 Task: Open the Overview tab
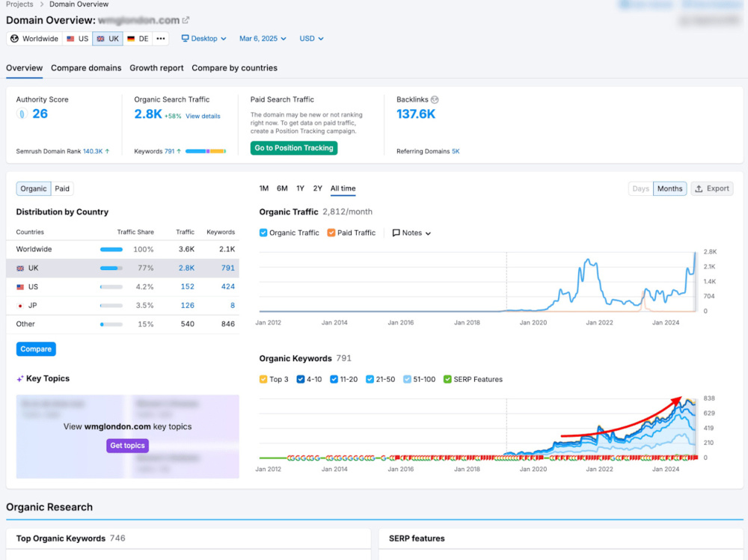(x=25, y=68)
